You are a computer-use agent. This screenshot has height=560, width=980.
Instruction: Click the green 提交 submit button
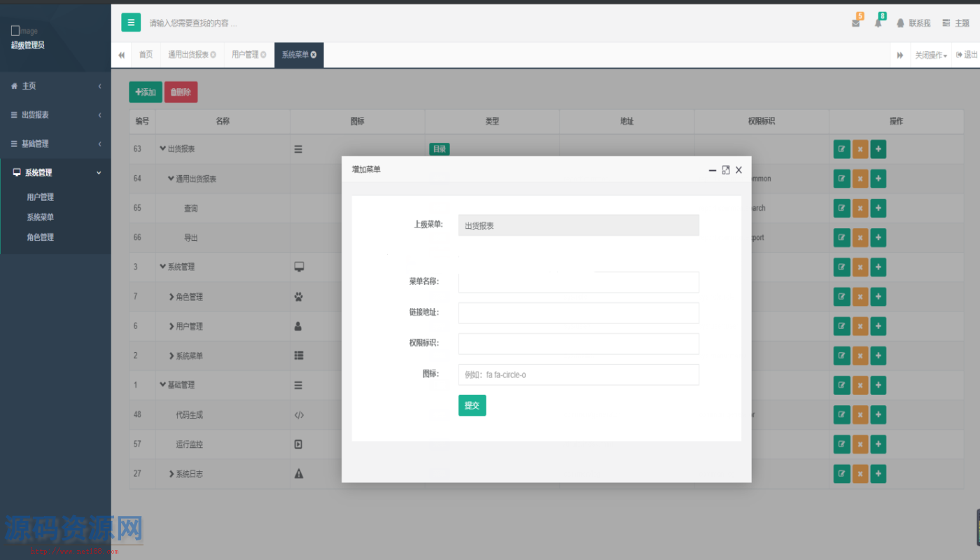[472, 405]
